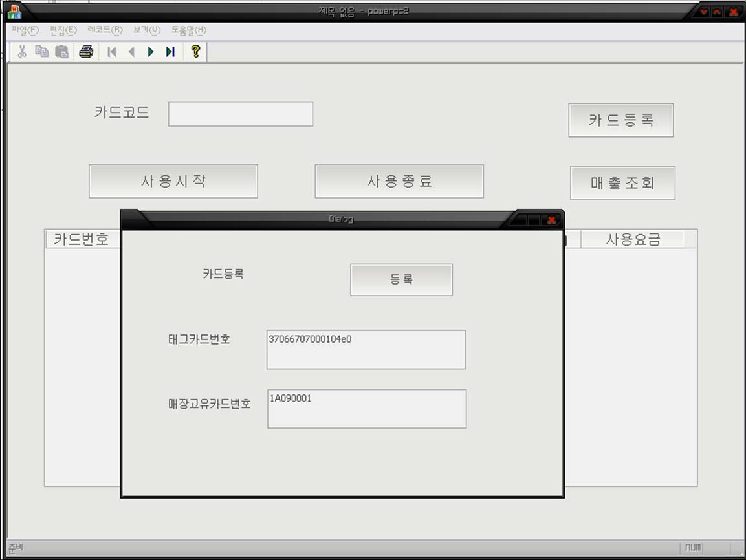Click the 매장고유카드번호 text field
The width and height of the screenshot is (746, 560).
[366, 409]
